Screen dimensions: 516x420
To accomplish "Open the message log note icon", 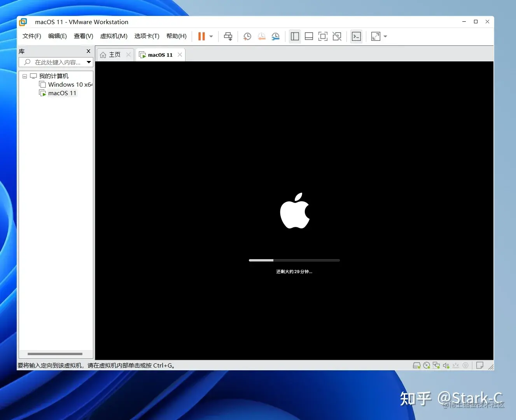I will tap(480, 365).
